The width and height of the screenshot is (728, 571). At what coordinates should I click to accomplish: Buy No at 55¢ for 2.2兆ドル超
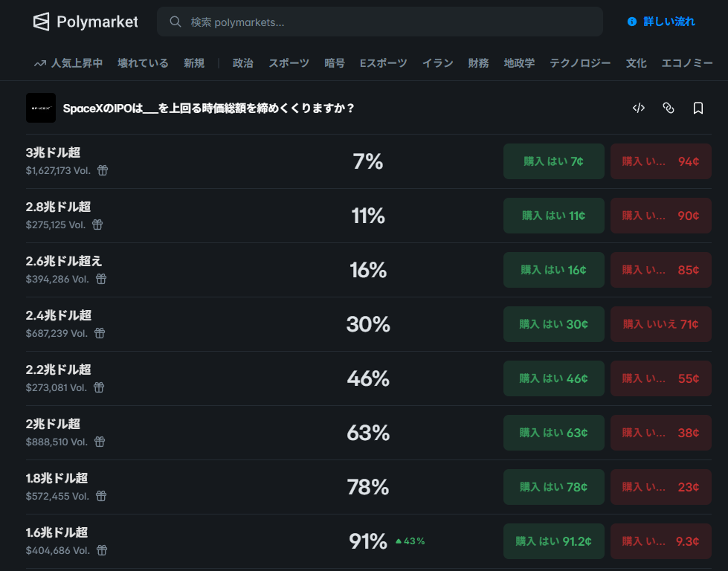point(660,378)
